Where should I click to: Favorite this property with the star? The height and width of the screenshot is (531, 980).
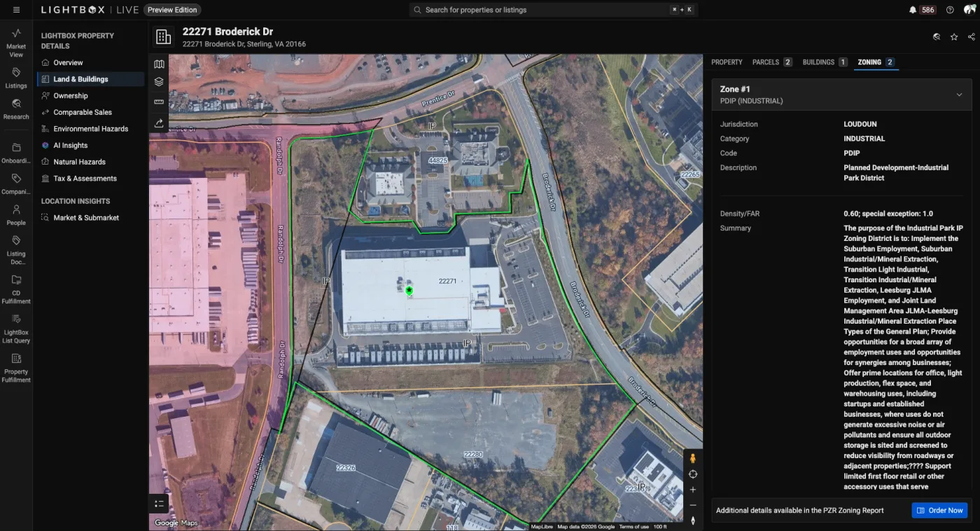954,37
